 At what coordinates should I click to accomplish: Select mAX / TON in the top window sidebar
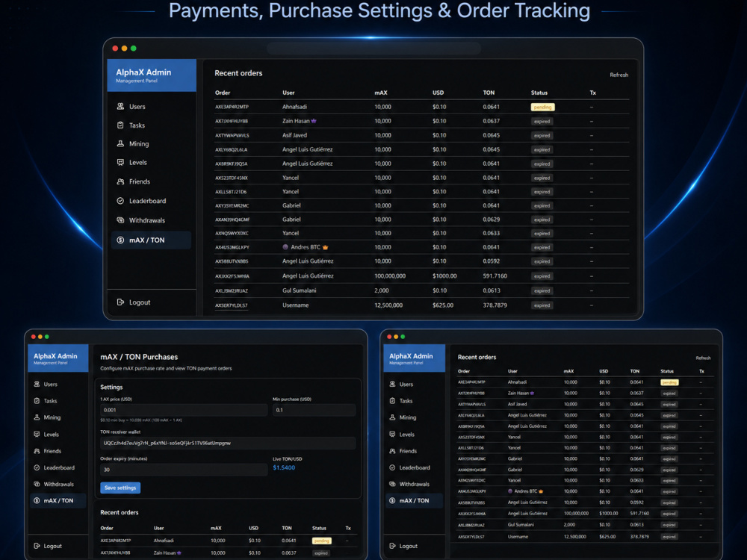[x=151, y=240]
